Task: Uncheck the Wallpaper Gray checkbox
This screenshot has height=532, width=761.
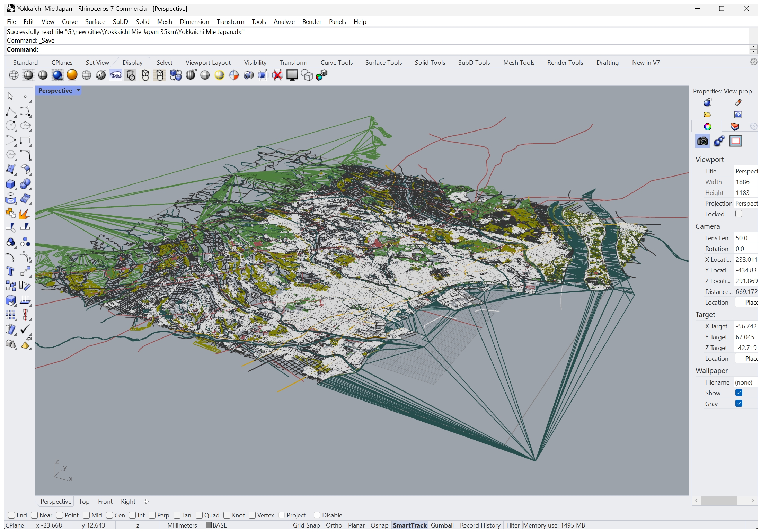Action: (x=739, y=404)
